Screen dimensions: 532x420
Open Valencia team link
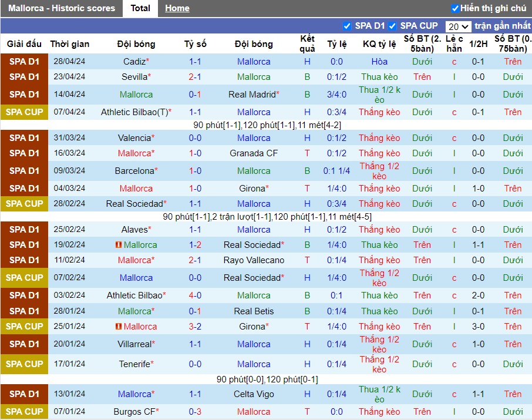134,138
